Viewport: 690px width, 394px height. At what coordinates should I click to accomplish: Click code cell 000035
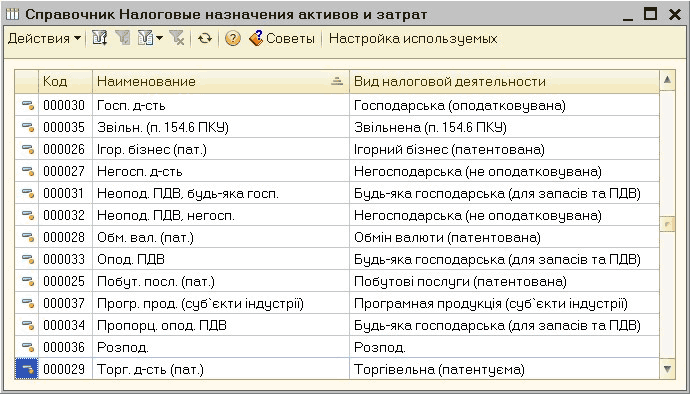tap(66, 127)
